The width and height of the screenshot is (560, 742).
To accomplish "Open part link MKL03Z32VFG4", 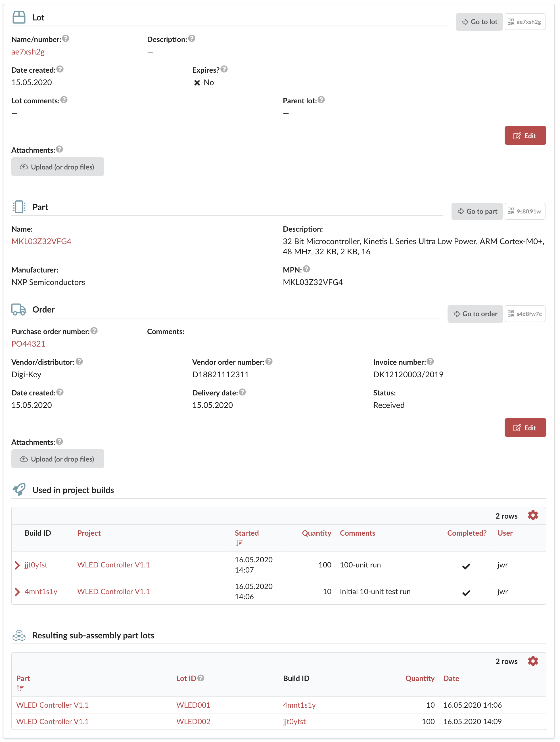I will click(x=41, y=242).
